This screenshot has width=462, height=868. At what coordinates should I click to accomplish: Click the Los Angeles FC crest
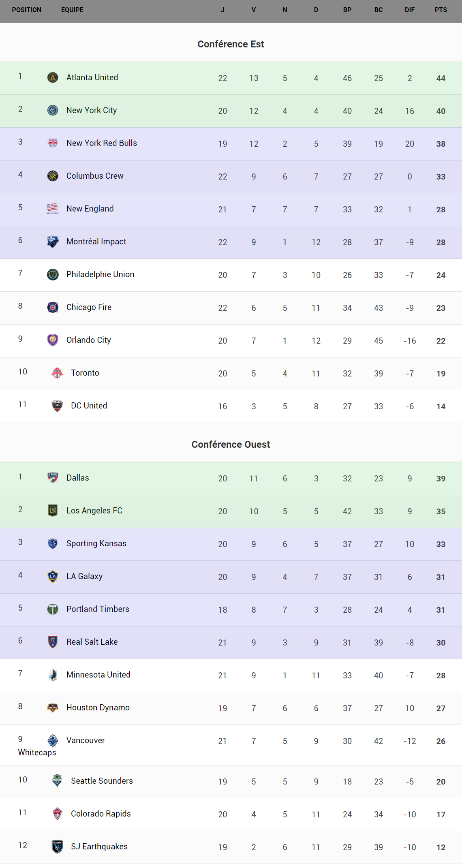53,511
